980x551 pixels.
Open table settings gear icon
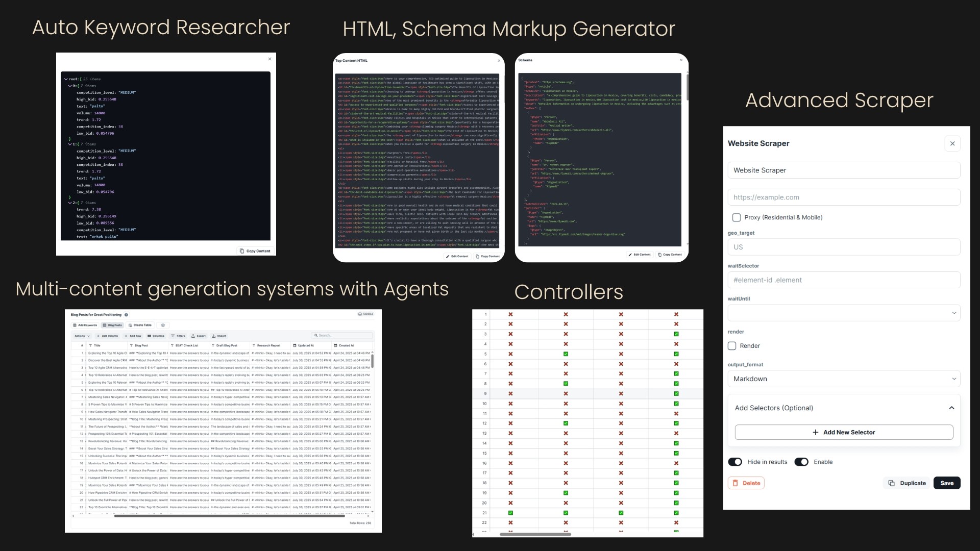tap(163, 325)
